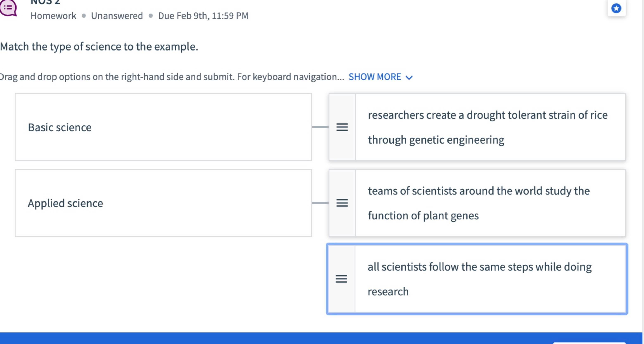644x344 pixels.
Task: Click the drag handle on the plant genes option
Action: click(342, 203)
